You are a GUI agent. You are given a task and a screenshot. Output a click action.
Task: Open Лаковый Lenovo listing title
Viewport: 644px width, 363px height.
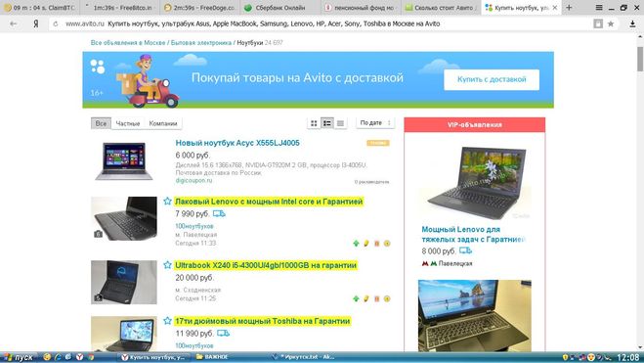[269, 202]
